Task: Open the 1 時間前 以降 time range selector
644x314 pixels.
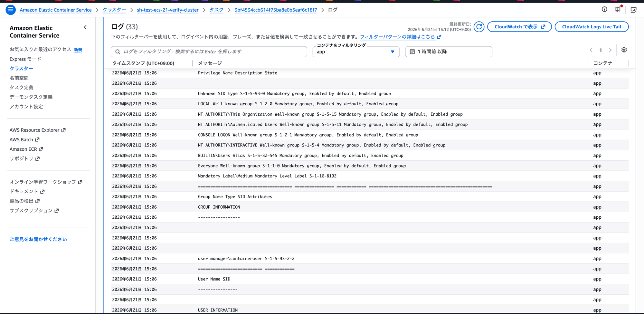Action: click(x=449, y=52)
